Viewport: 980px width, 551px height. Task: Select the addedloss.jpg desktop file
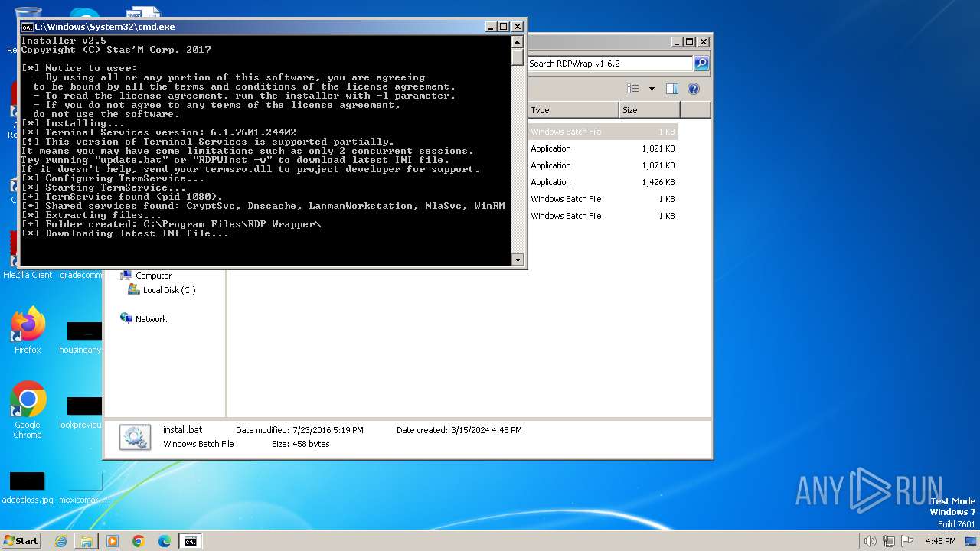(x=28, y=487)
